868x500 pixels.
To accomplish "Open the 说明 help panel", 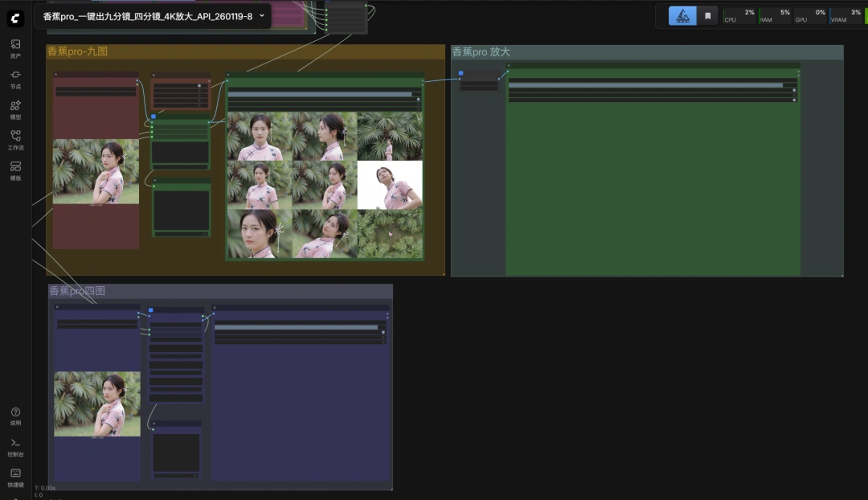I will click(x=15, y=416).
